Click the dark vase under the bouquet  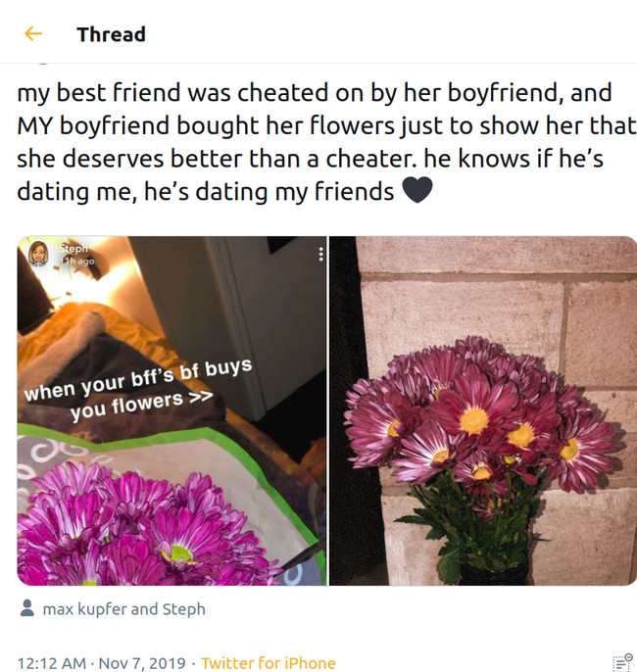[488, 572]
